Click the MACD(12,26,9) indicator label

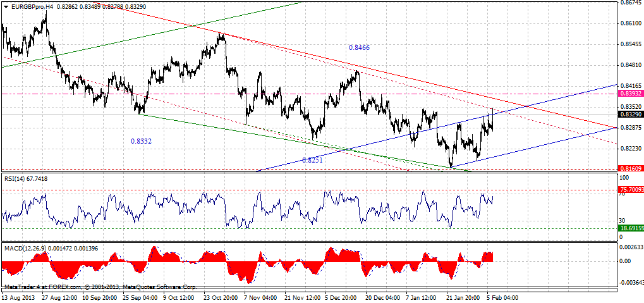click(51, 249)
